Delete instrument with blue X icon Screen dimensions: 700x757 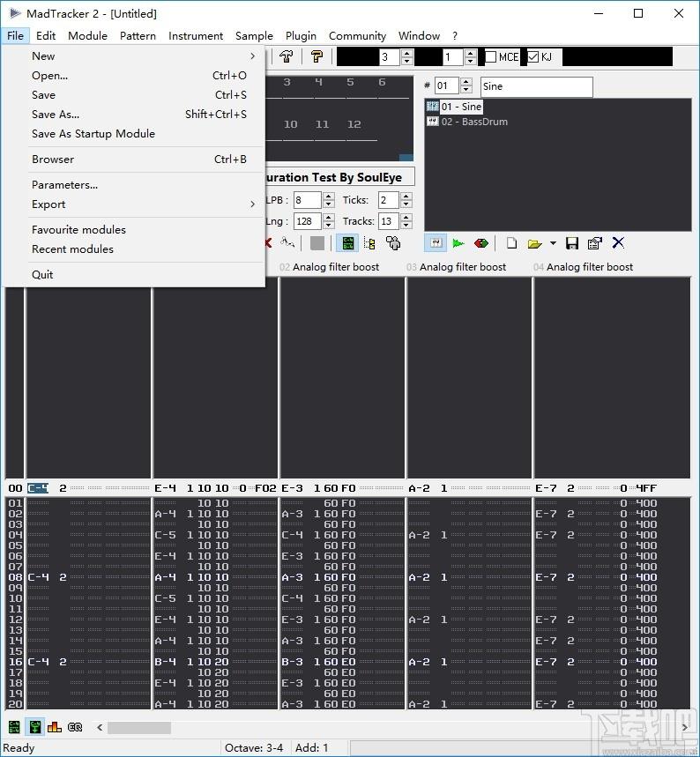(x=618, y=243)
